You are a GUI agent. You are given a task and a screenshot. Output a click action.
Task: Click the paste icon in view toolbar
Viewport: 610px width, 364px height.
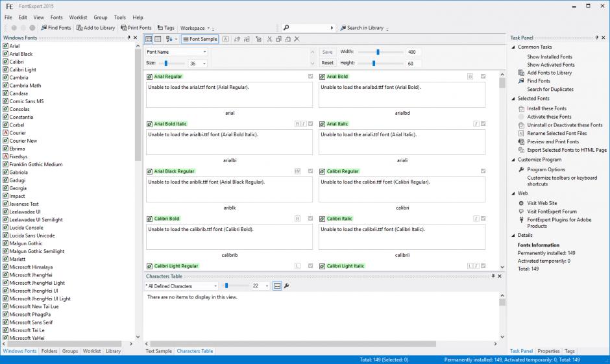tap(288, 39)
